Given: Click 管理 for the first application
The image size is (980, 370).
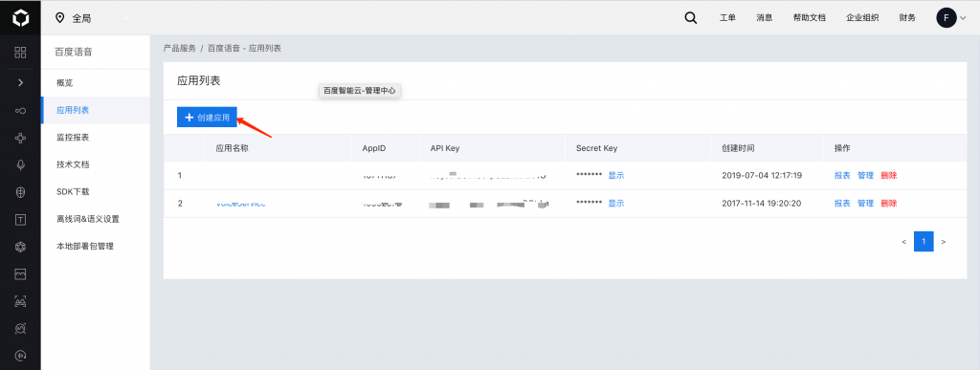Looking at the screenshot, I should 865,176.
